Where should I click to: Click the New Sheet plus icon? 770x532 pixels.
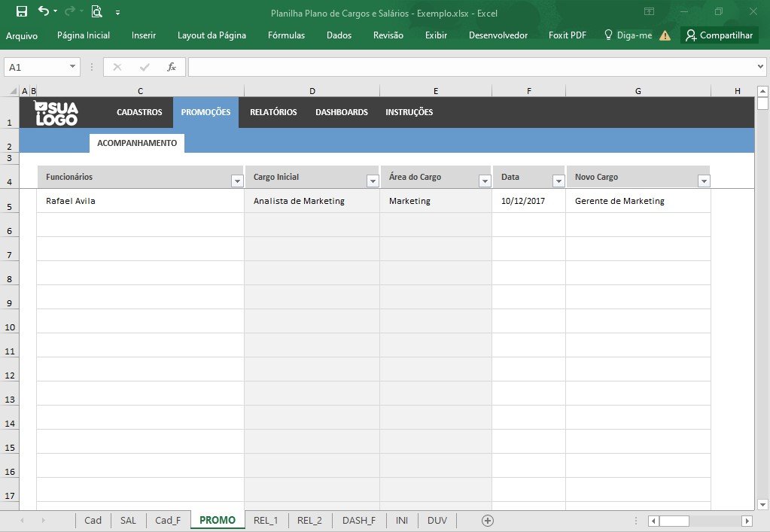(x=488, y=520)
